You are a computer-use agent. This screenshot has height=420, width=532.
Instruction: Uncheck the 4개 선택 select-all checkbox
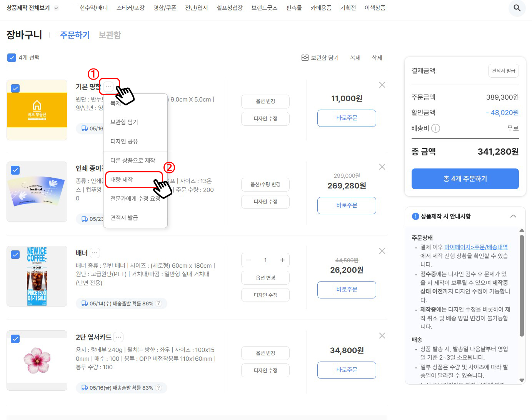coord(12,57)
